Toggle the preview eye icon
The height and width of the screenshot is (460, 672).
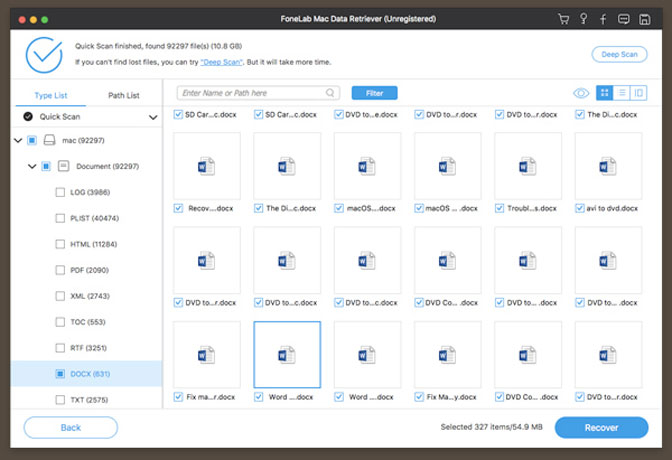581,93
